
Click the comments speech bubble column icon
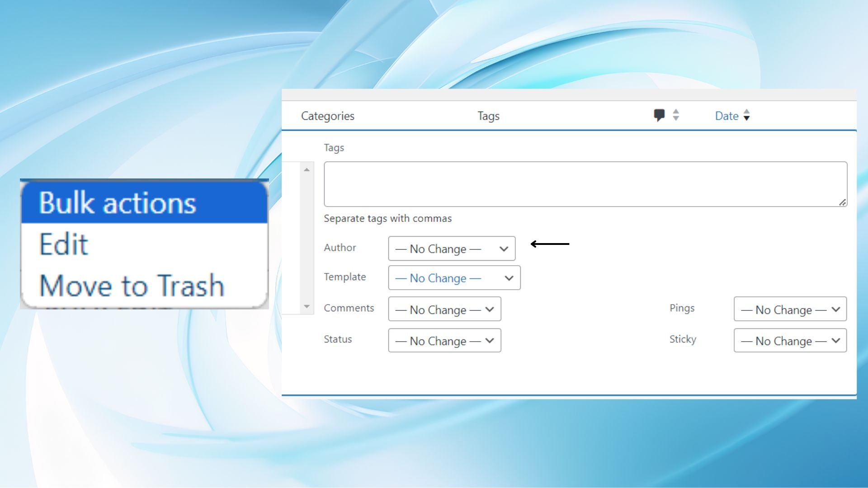click(x=659, y=115)
